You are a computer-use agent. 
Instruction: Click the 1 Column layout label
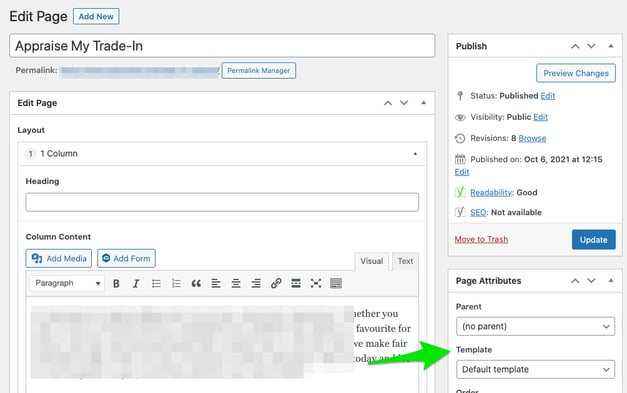coord(59,154)
